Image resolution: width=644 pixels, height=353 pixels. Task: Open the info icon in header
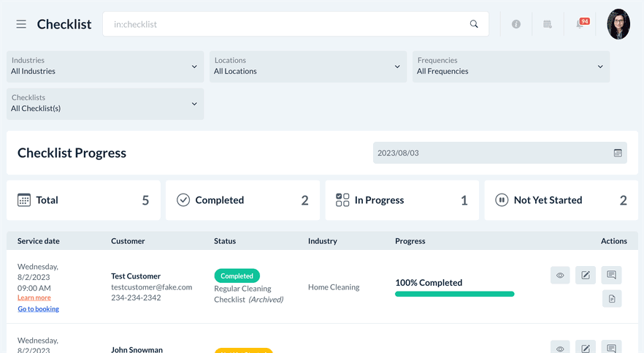pyautogui.click(x=516, y=24)
